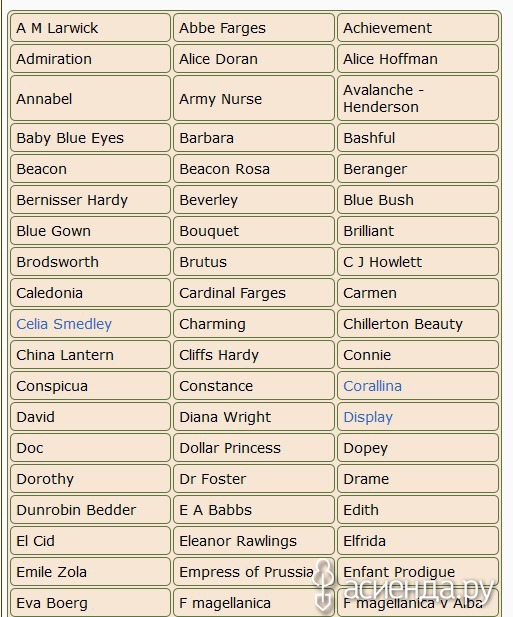Choose the Cardinal Farges entry

(x=254, y=293)
